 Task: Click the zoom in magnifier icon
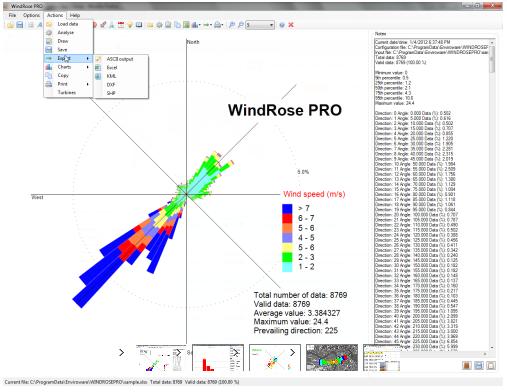232,25
